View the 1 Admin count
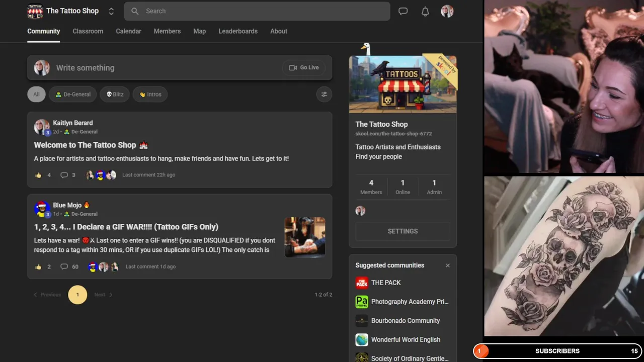This screenshot has width=644, height=362. point(434,187)
